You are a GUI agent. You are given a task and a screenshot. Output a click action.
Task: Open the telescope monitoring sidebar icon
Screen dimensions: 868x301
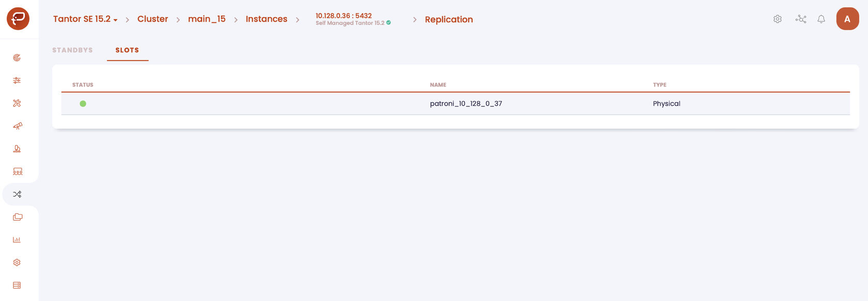tap(18, 126)
